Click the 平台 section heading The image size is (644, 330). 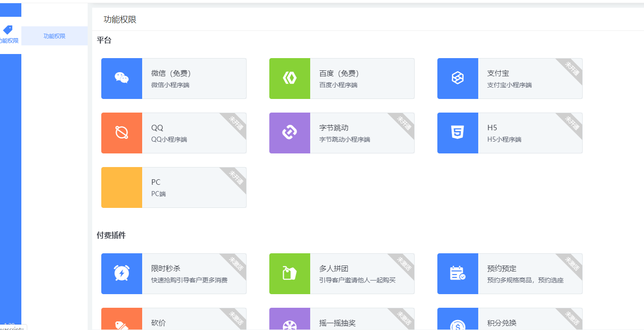[104, 40]
